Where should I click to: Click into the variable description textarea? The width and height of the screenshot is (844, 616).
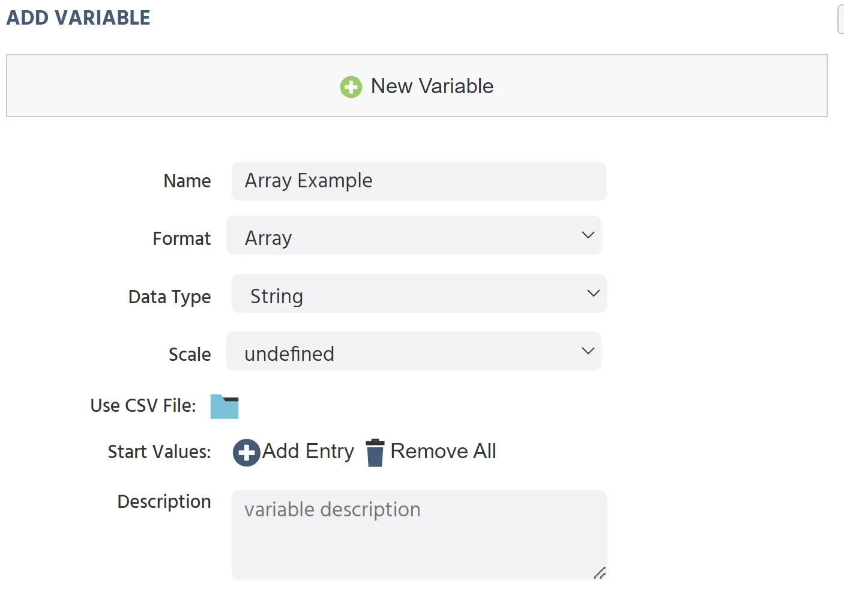coord(419,535)
